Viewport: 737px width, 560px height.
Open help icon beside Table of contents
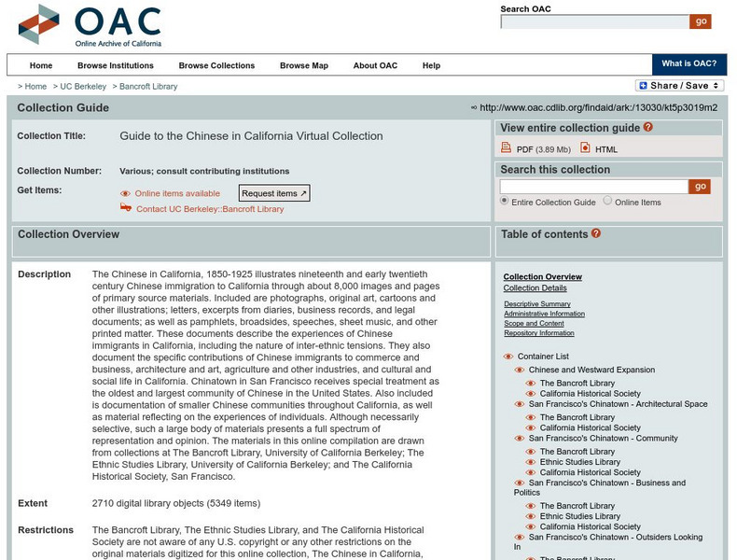coord(596,233)
